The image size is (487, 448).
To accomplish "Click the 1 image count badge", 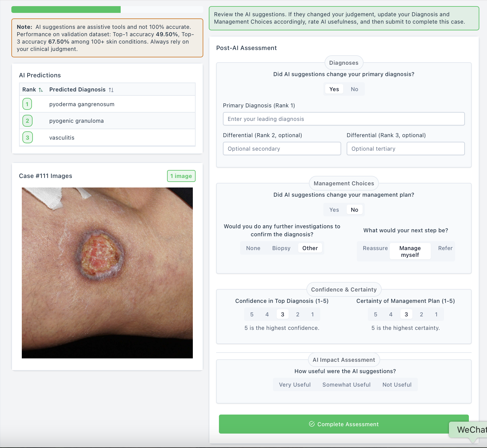I will [x=181, y=176].
